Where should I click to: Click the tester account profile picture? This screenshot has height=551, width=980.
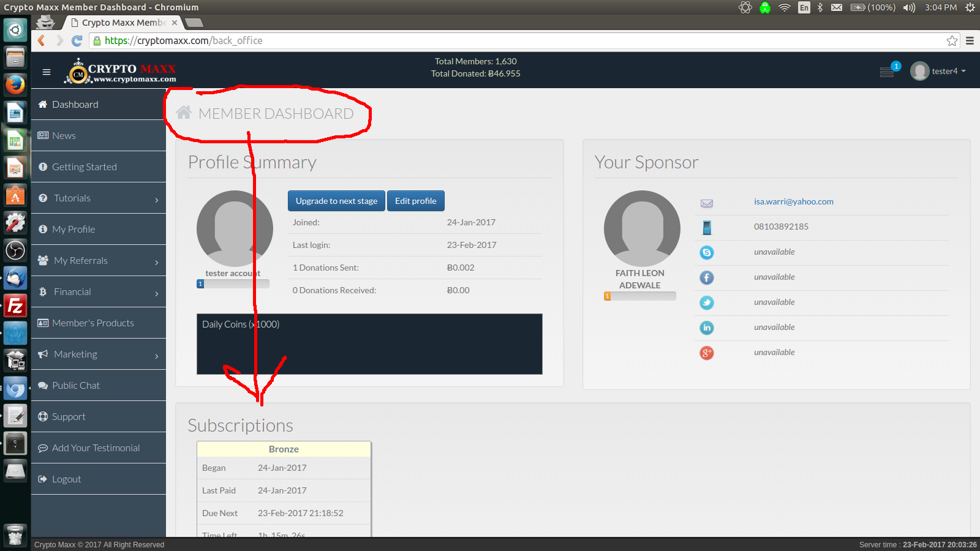point(235,228)
